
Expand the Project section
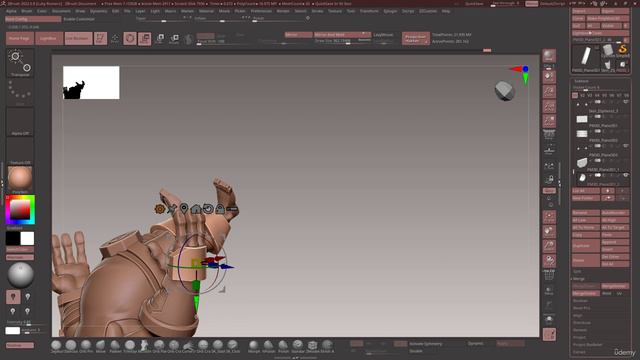click(579, 338)
